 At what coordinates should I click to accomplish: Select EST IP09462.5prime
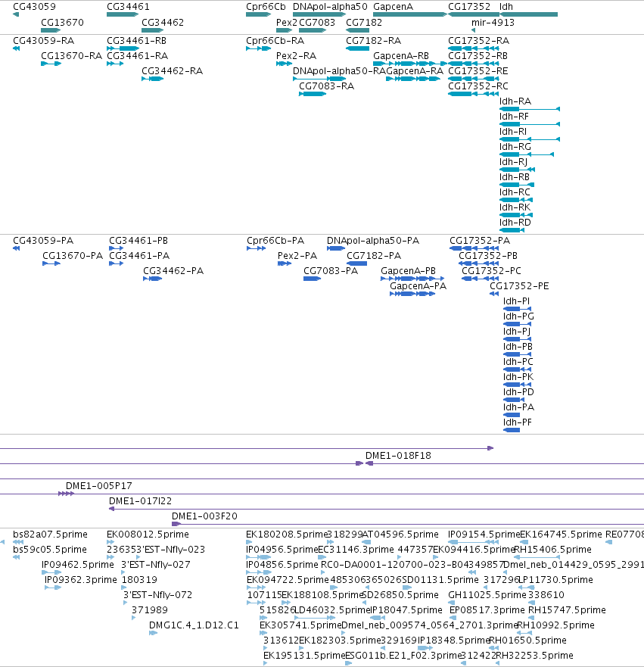[78, 565]
